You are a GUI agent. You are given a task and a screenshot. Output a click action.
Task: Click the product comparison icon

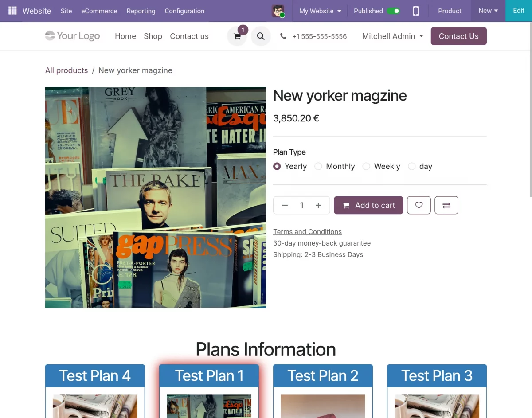click(x=446, y=205)
